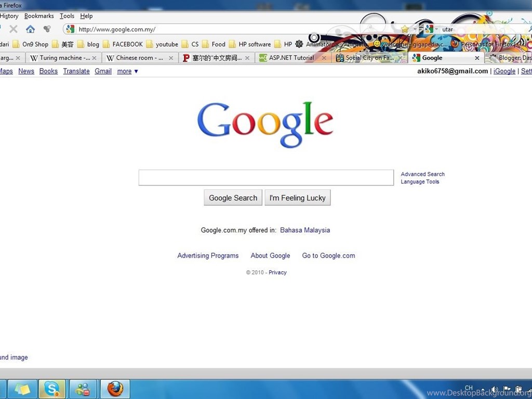Expand the more dropdown in Google bar
The width and height of the screenshot is (532, 399).
coord(128,71)
